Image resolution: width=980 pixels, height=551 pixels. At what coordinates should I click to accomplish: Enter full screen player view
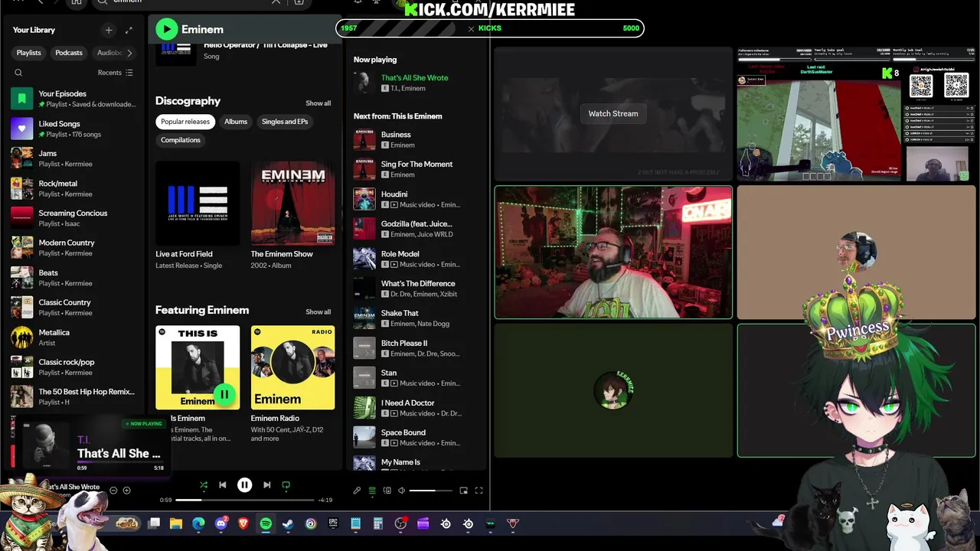tap(479, 491)
